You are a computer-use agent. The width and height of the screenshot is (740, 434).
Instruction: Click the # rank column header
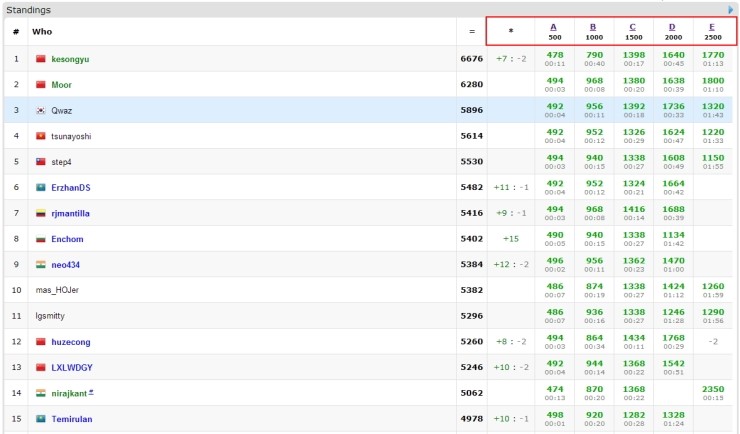(16, 32)
